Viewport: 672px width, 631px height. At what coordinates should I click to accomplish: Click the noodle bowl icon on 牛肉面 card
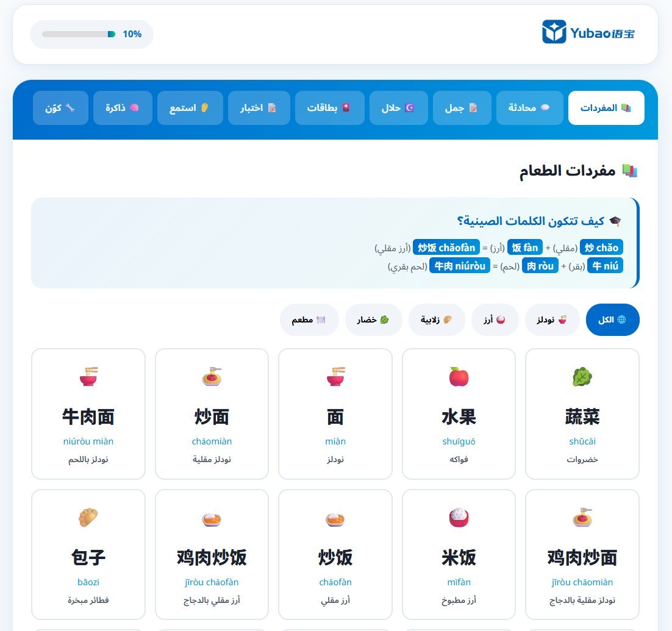coord(88,377)
